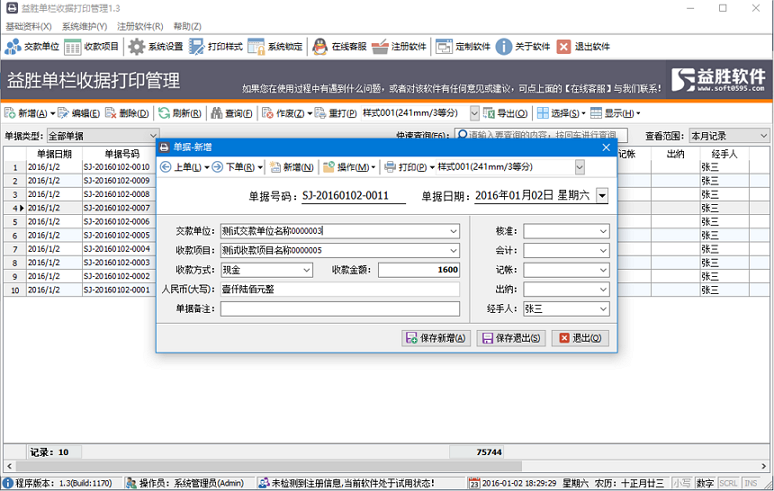This screenshot has height=491, width=774.
Task: Open 显示(H) display menu
Action: click(615, 113)
